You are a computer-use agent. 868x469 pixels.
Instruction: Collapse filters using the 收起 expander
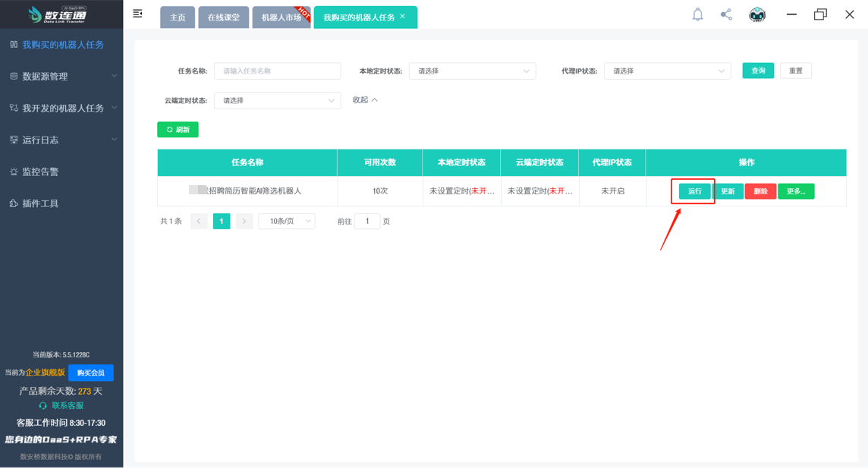tap(364, 99)
